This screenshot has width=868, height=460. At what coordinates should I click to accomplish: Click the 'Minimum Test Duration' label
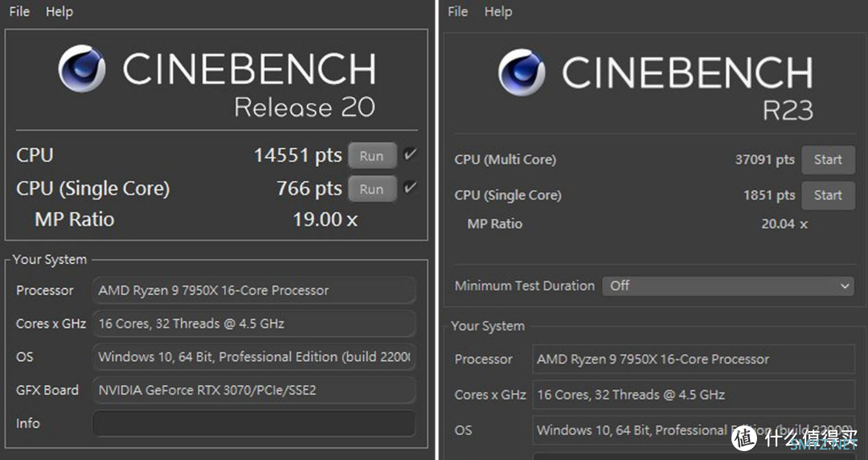[525, 286]
